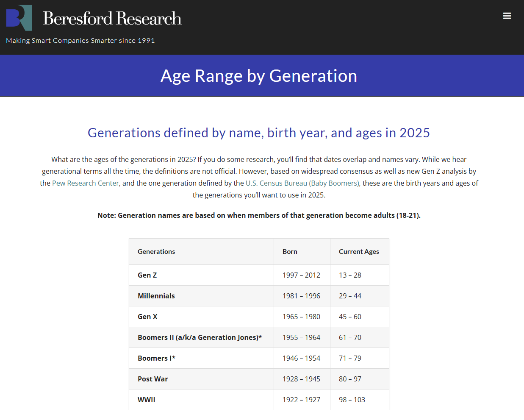Click the '1922 – 1927' birth years cell

301,400
